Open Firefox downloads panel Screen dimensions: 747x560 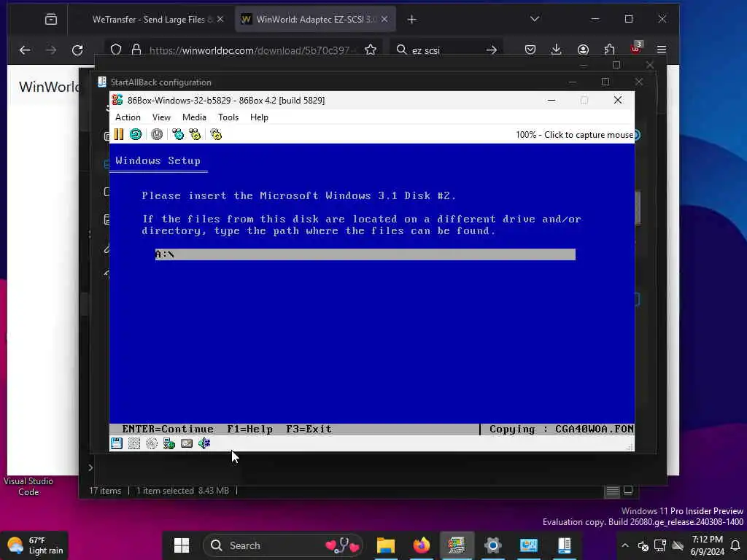point(556,50)
